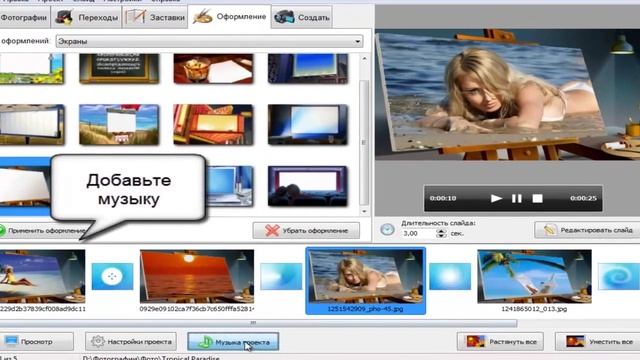
Task: Click the monitor icon on Просмотр
Action: point(11,341)
